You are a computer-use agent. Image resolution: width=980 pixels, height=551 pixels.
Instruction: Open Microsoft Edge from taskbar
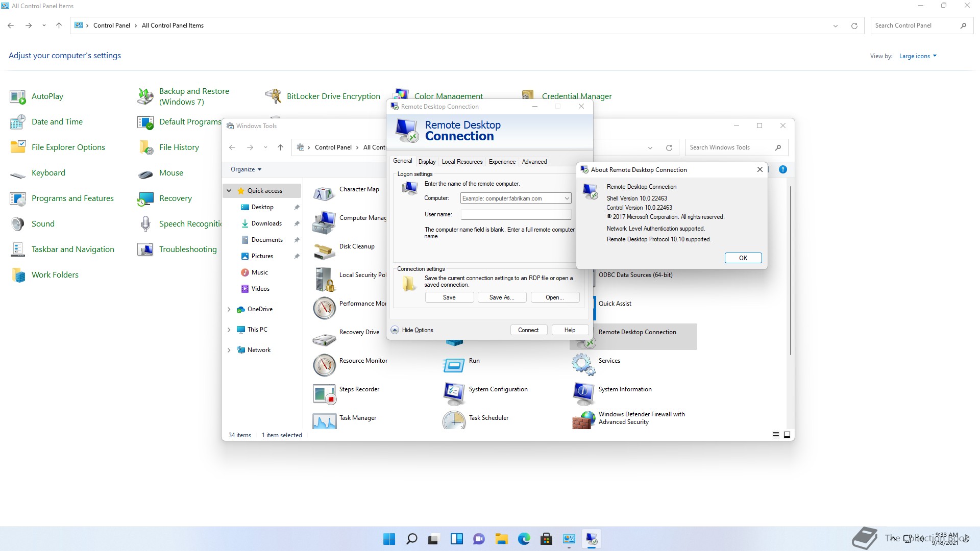point(524,539)
